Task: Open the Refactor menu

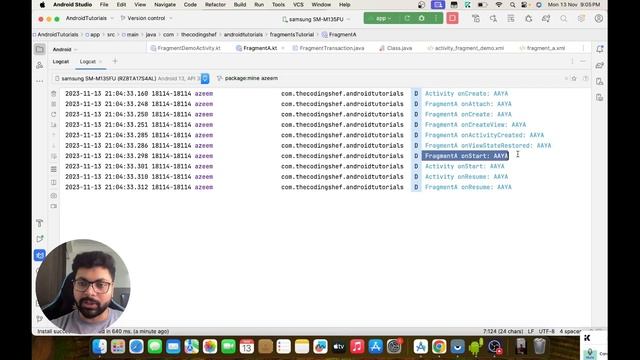Action: 215,4
